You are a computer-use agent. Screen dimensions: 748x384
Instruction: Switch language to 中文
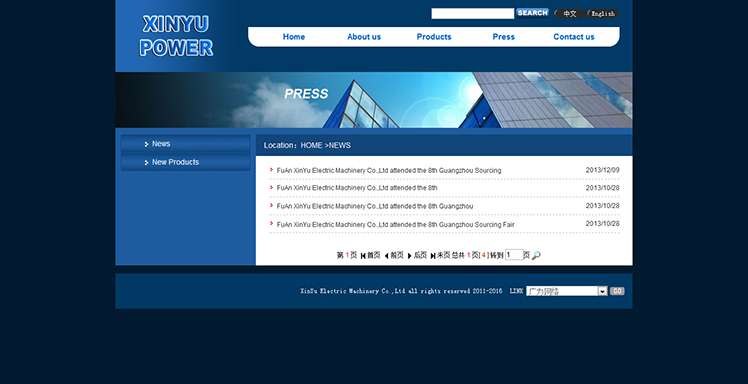coord(570,14)
